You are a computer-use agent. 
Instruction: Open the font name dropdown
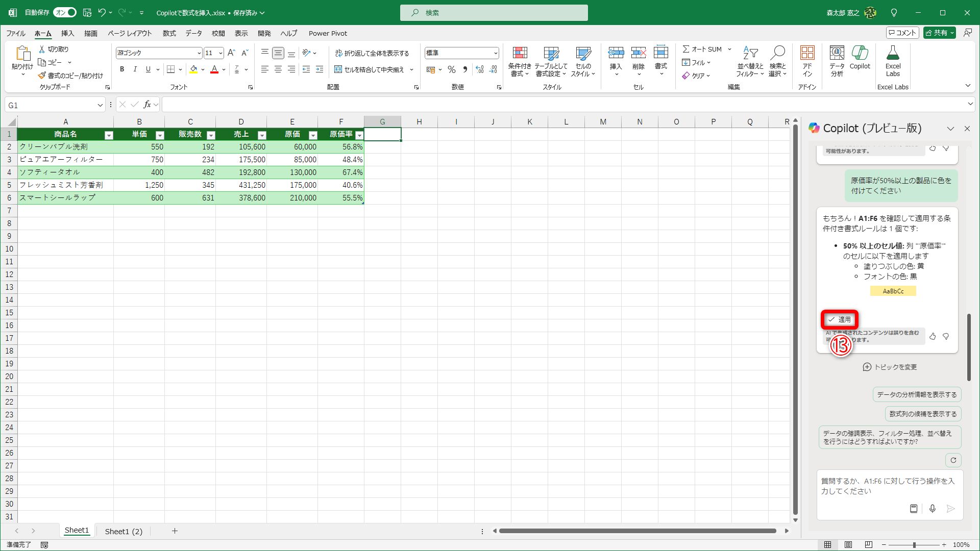pos(199,53)
